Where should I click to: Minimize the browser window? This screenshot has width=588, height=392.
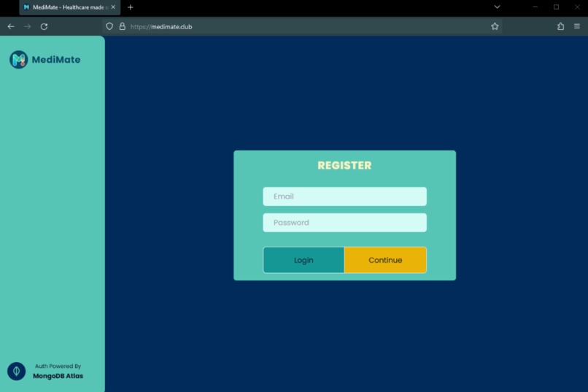[x=535, y=7]
